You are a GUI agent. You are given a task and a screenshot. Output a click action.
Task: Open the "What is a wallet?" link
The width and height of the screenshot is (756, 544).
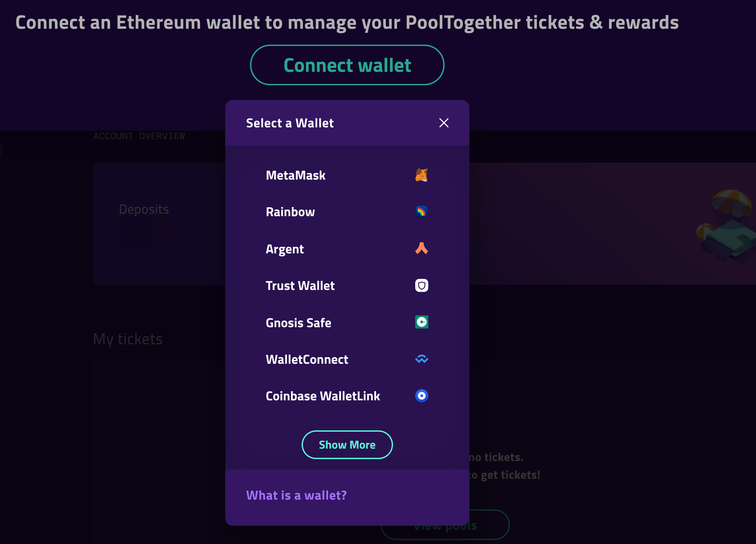click(296, 495)
